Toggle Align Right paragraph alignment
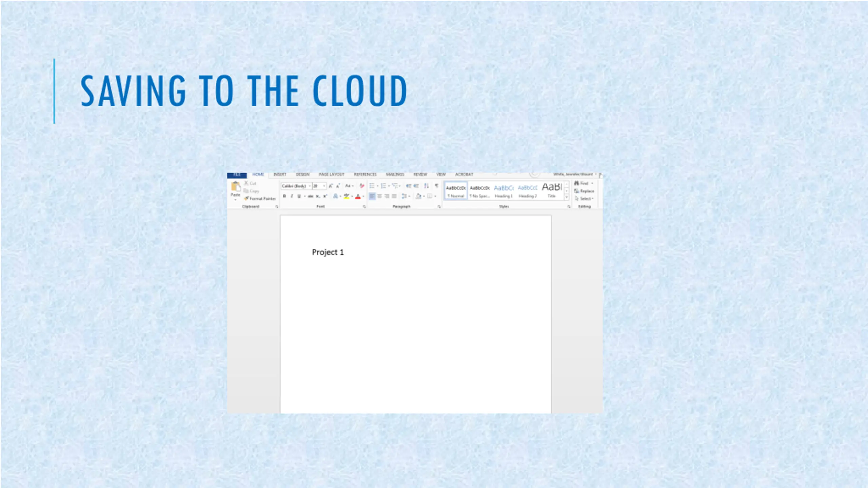Viewport: 868px width, 488px height. [x=387, y=196]
